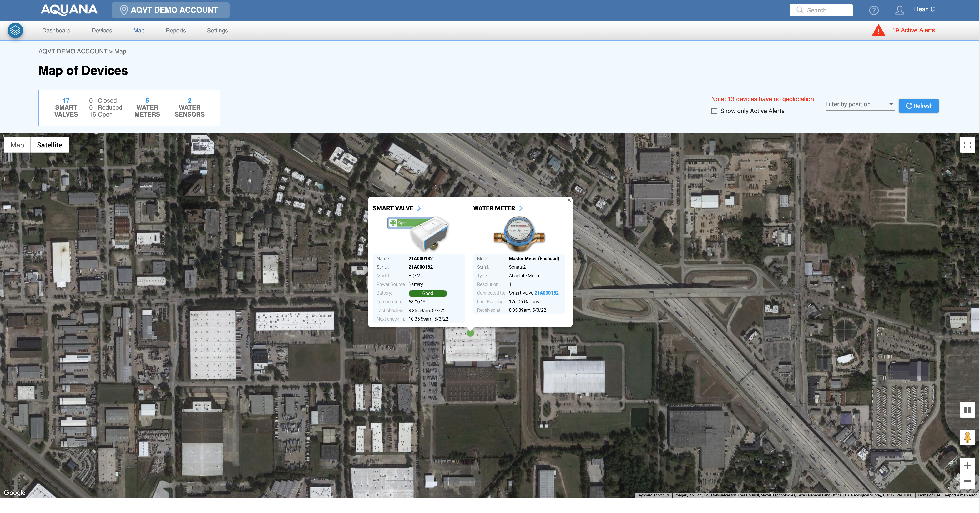Open map tilt grid control icon
Image resolution: width=980 pixels, height=513 pixels.
click(x=967, y=410)
